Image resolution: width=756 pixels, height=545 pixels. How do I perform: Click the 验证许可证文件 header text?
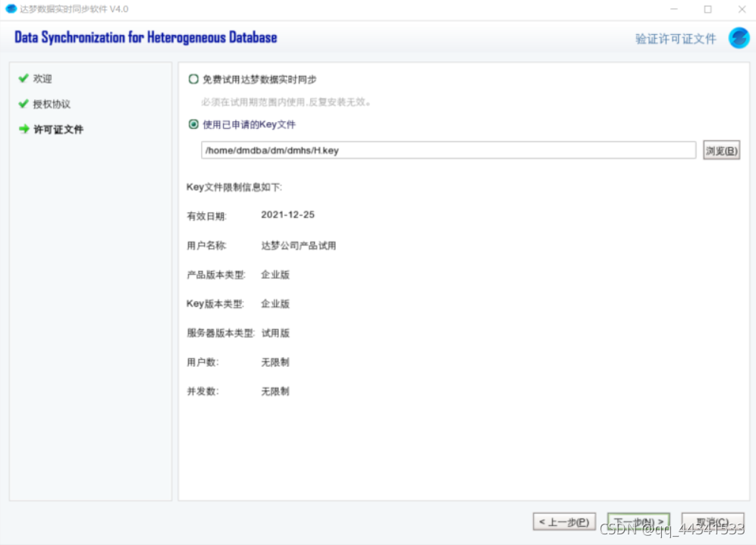pyautogui.click(x=676, y=39)
